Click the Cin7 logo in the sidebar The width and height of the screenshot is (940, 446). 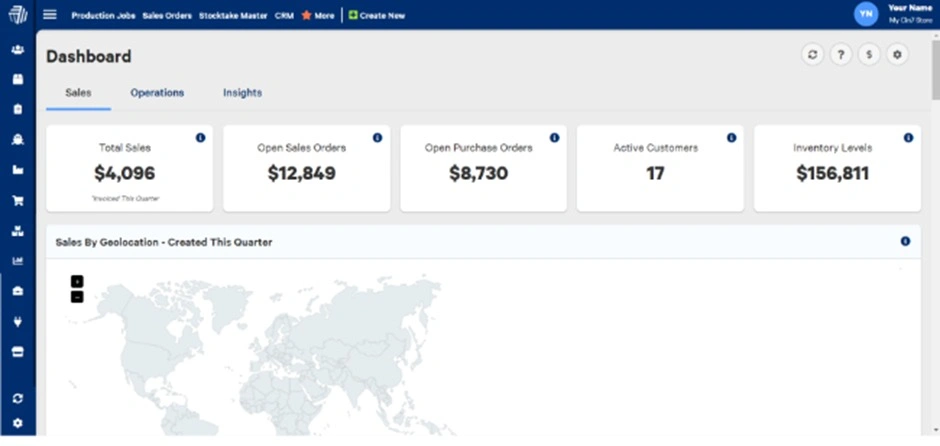(17, 15)
